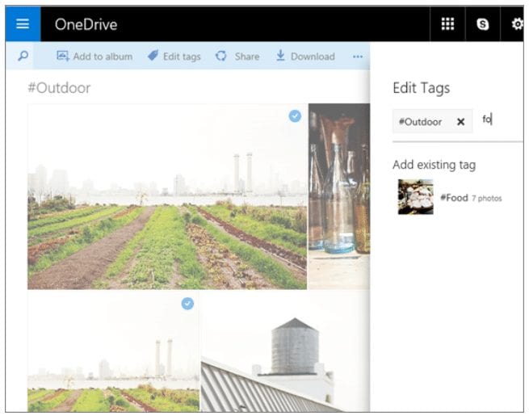Select the #Outdoor tag chip

[420, 122]
